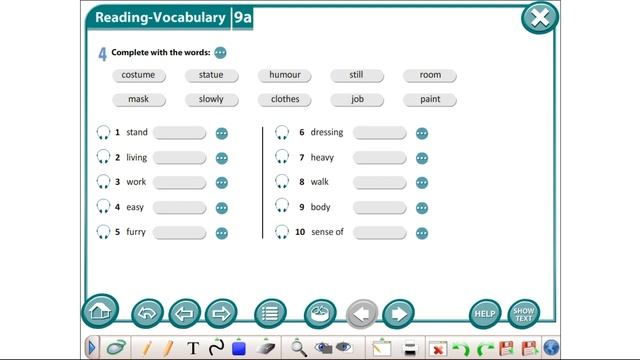Reveal answer dots for item 9 'body'
Image resolution: width=640 pixels, height=360 pixels.
click(x=422, y=208)
